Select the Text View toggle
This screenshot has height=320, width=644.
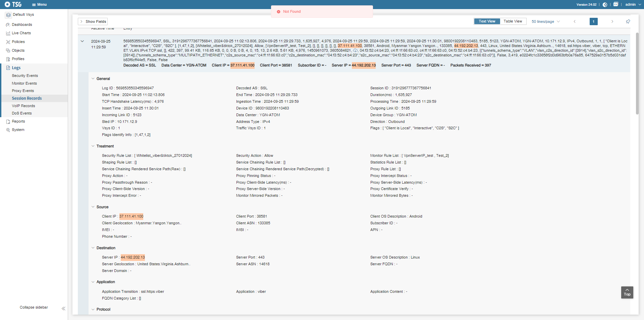coord(487,21)
